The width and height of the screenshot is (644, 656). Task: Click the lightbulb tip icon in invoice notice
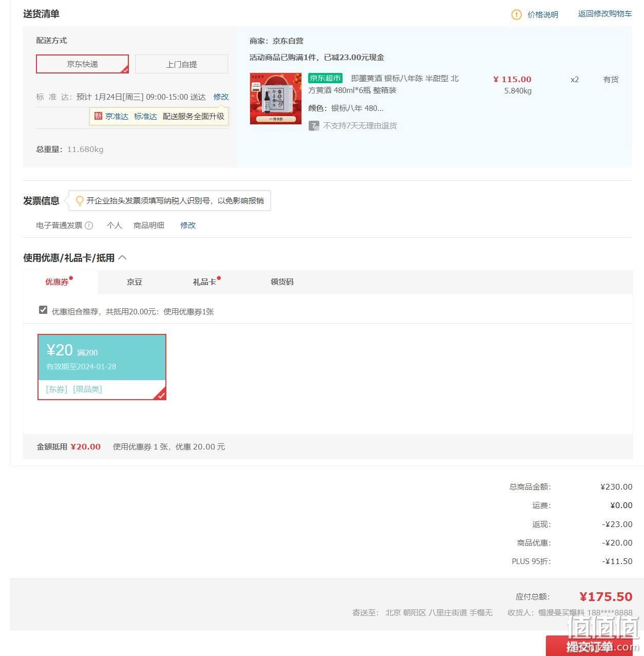coord(80,200)
